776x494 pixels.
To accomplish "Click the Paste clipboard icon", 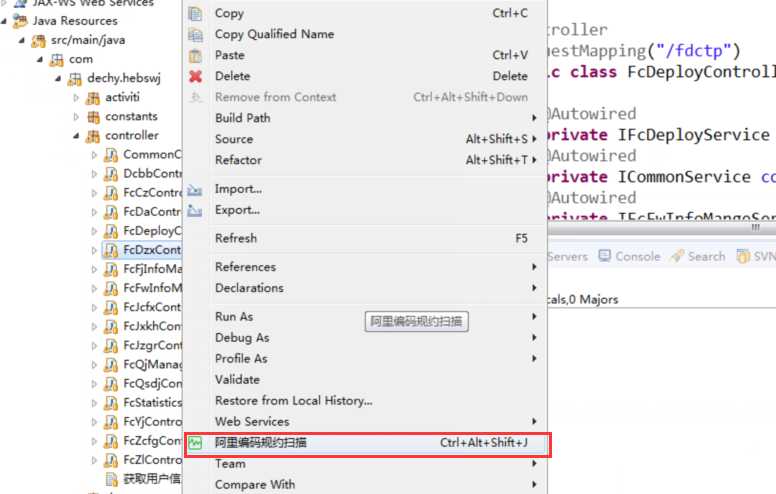I will coord(195,55).
